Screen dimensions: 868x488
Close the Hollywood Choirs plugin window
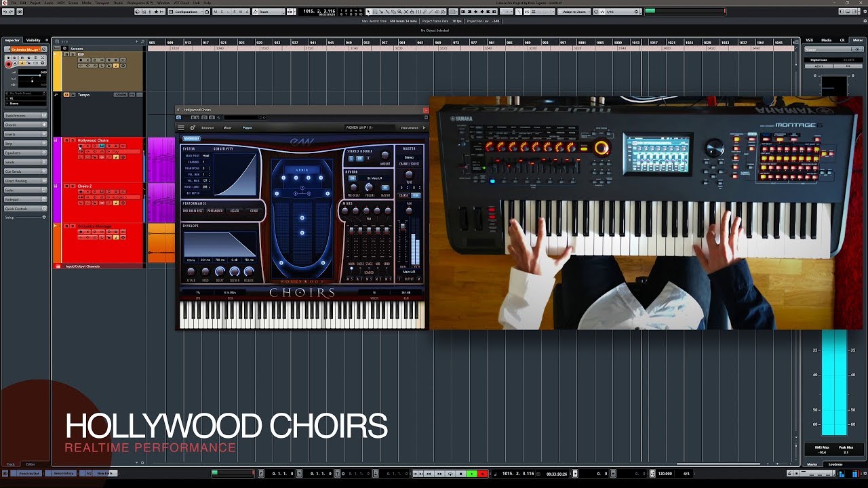click(x=426, y=110)
